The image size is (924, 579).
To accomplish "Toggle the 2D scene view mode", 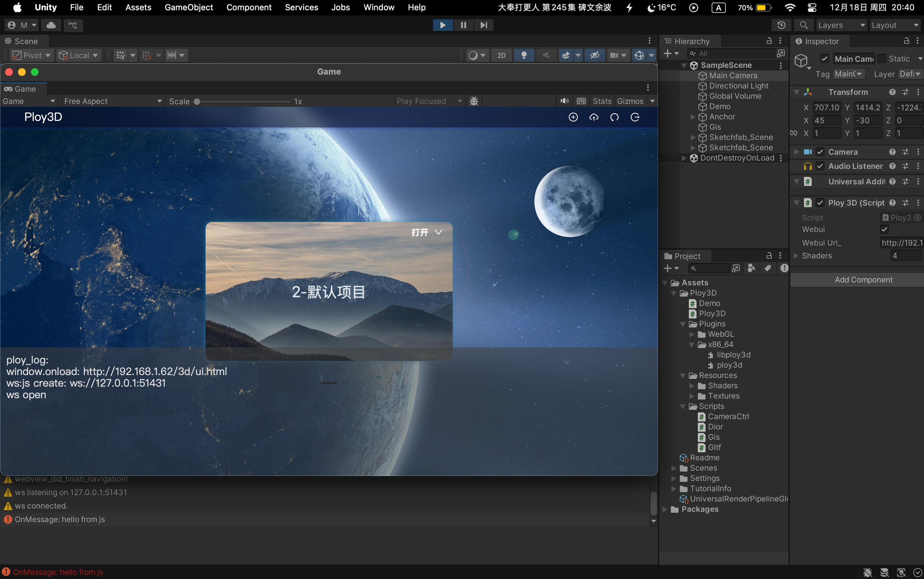I will [501, 55].
